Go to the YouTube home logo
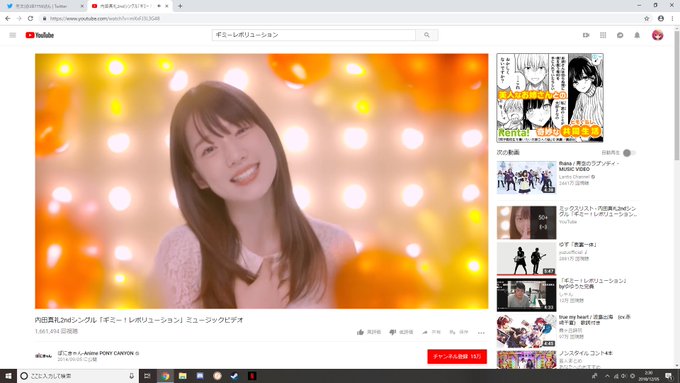Viewport: 680px width, 383px height. pyautogui.click(x=39, y=35)
